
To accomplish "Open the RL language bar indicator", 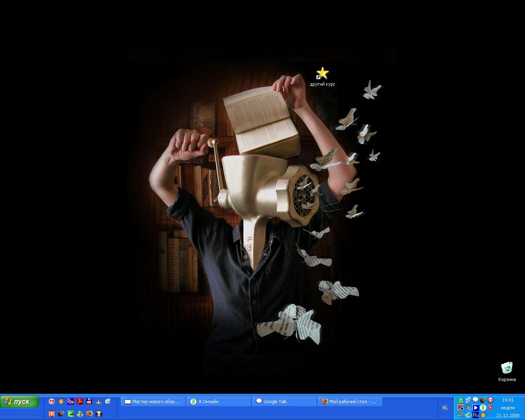I will click(445, 408).
